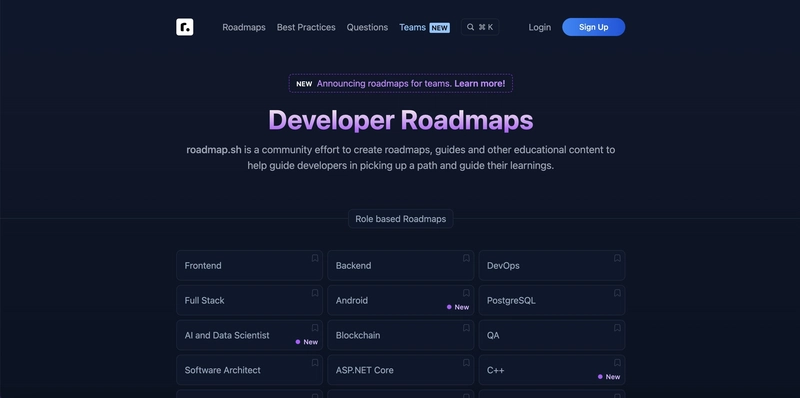
Task: Click the Login link
Action: (x=539, y=27)
